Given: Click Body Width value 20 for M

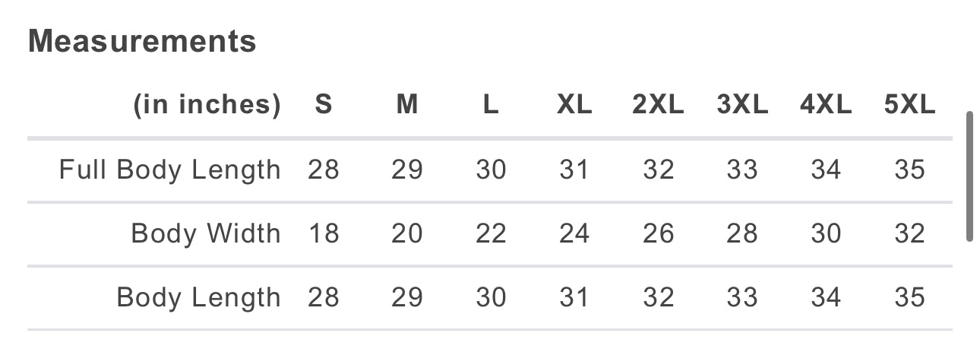Looking at the screenshot, I should tap(407, 233).
